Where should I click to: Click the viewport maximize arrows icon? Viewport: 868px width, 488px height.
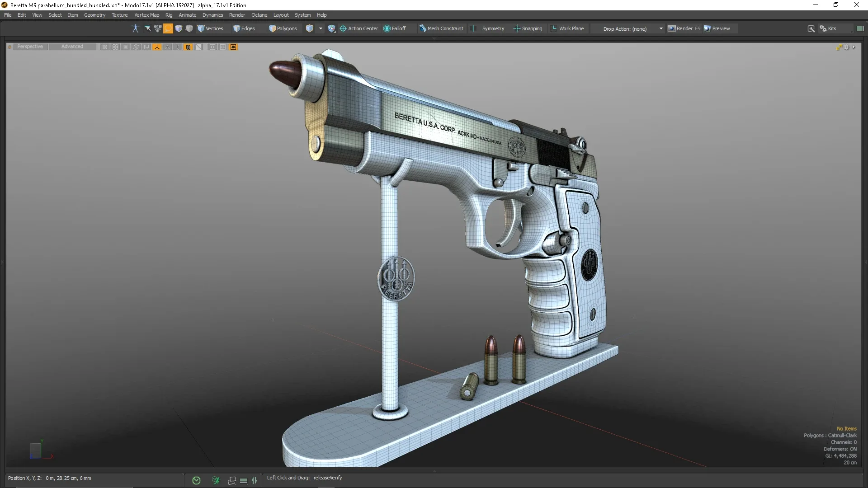coord(840,47)
